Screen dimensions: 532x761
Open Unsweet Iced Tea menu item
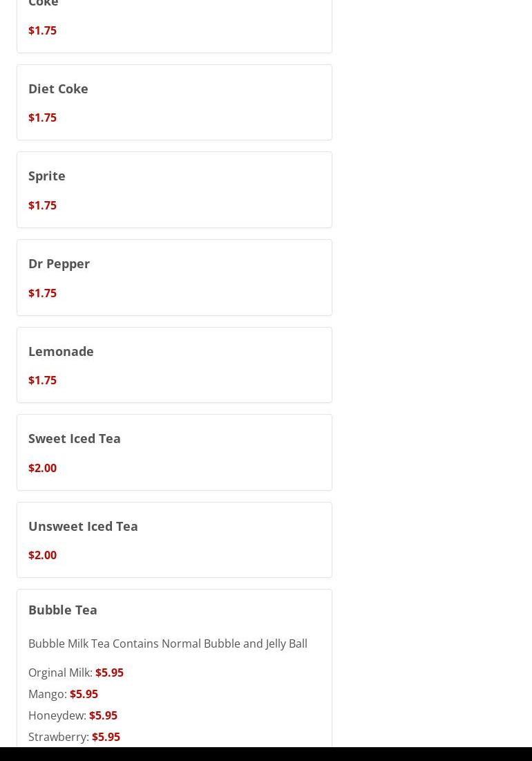(x=174, y=541)
